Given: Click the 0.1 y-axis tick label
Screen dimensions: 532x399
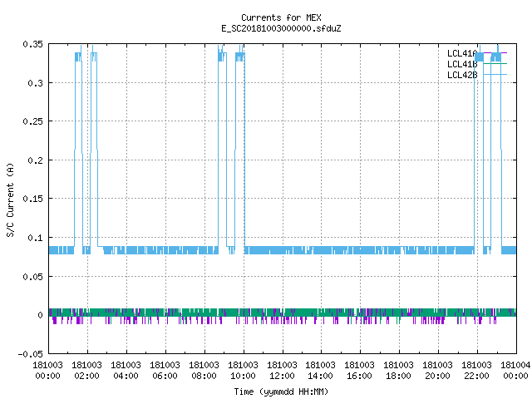Looking at the screenshot, I should point(36,238).
